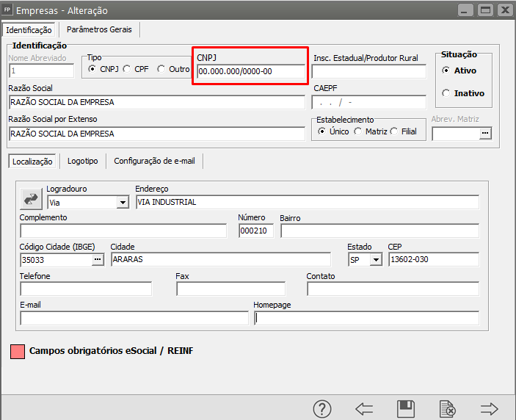516x420 pixels.
Task: Click the swap arrows icon beside Logradouro
Action: click(32, 198)
